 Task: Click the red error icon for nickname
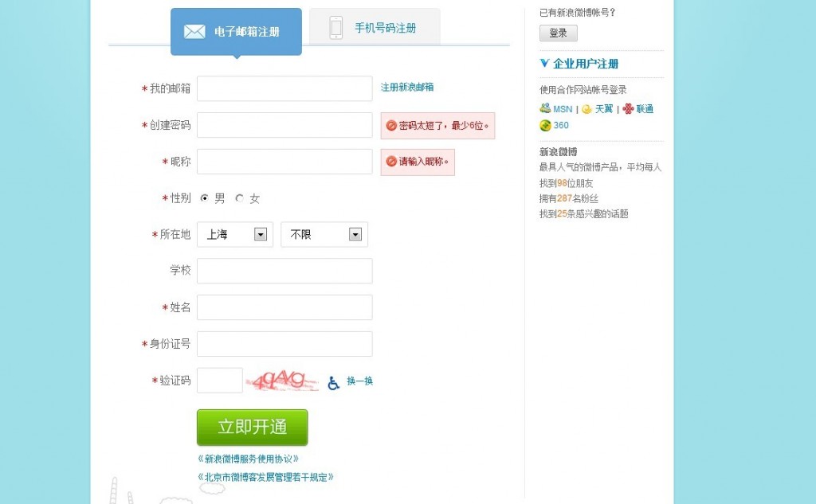click(x=391, y=162)
